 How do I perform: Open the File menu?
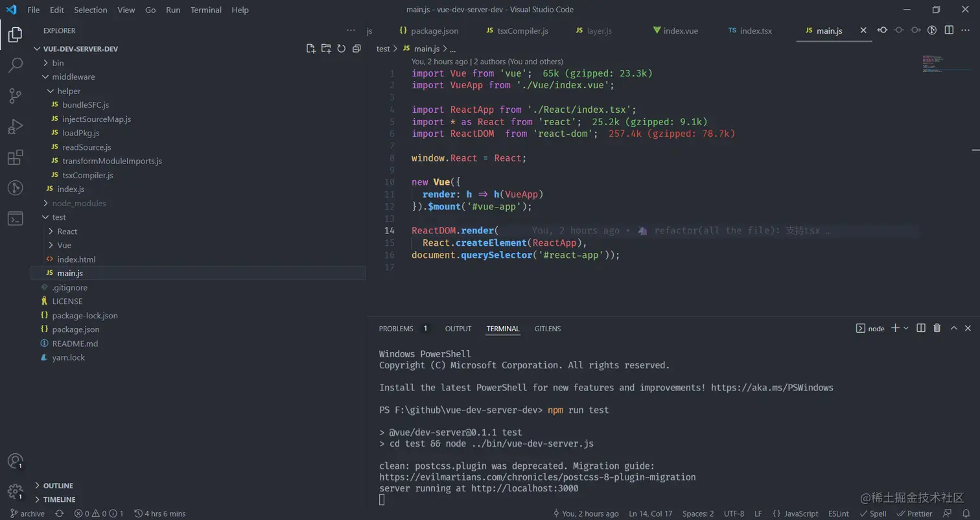(34, 10)
